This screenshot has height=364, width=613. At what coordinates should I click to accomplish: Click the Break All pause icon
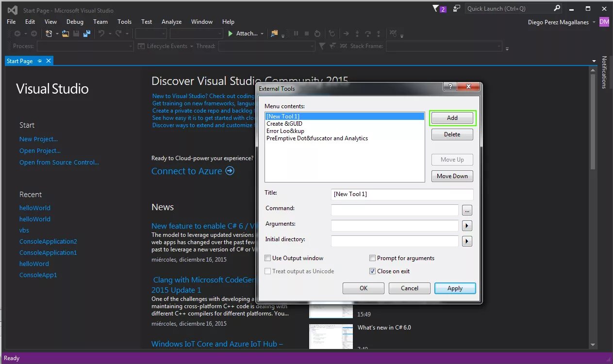click(x=296, y=33)
